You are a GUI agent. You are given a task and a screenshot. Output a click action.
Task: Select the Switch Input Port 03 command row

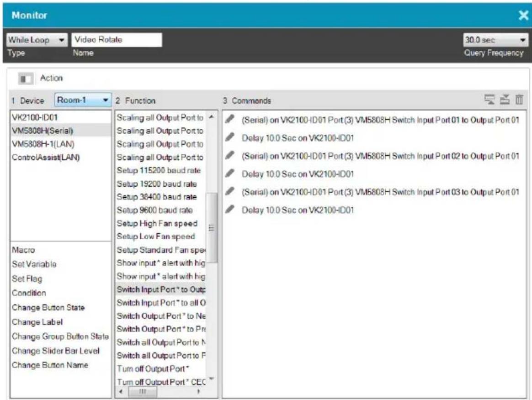tap(375, 192)
